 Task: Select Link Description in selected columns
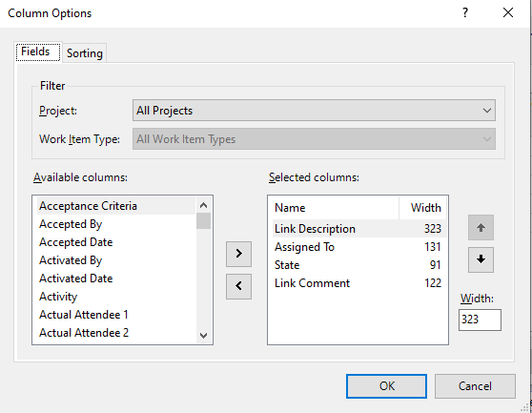[359, 229]
